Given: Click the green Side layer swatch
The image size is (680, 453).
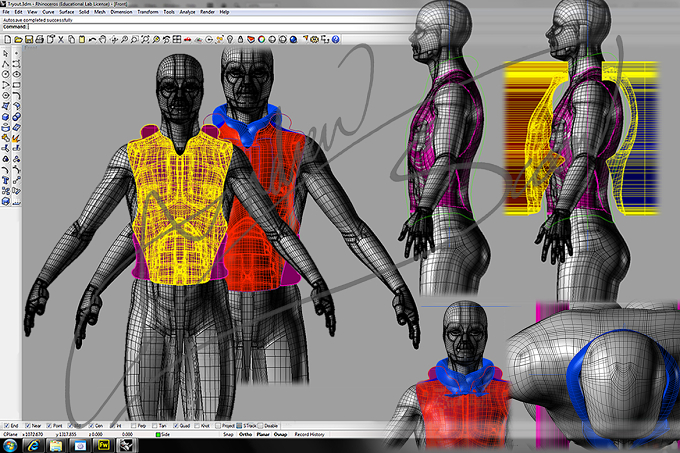Looking at the screenshot, I should (158, 434).
